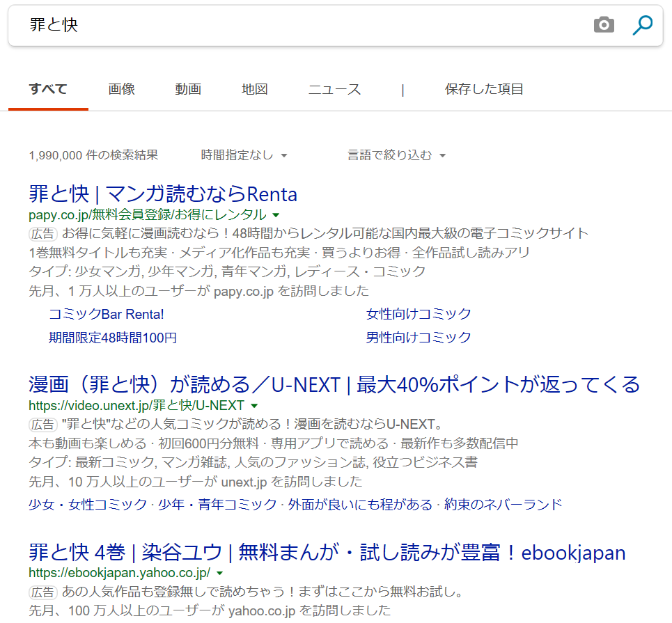Open the 少女・女性コミック link

pos(88,504)
